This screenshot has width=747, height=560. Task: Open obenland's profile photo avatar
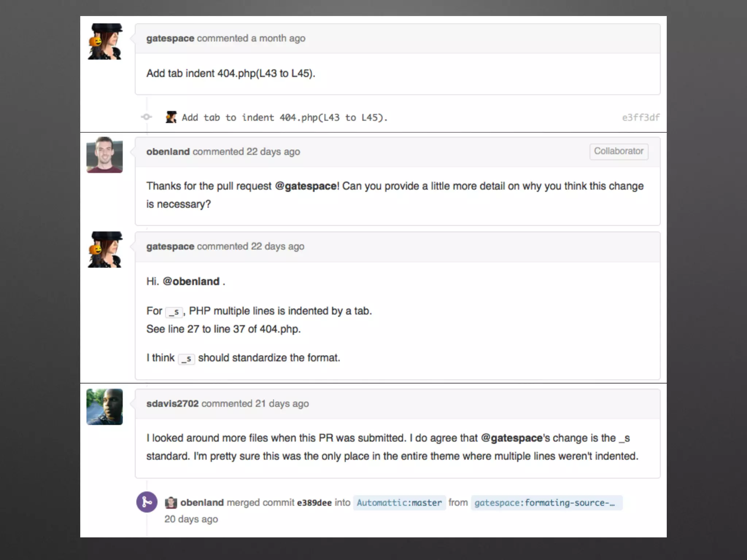point(105,155)
